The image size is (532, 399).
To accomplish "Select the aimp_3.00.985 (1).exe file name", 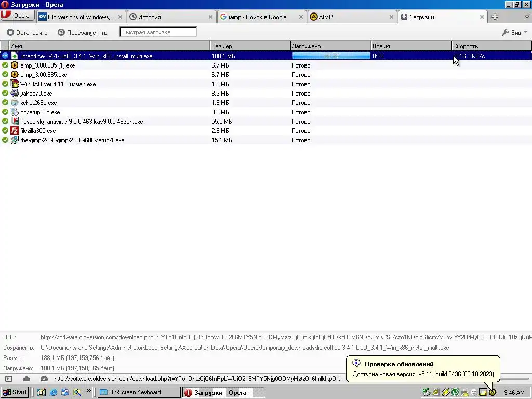I will click(47, 65).
